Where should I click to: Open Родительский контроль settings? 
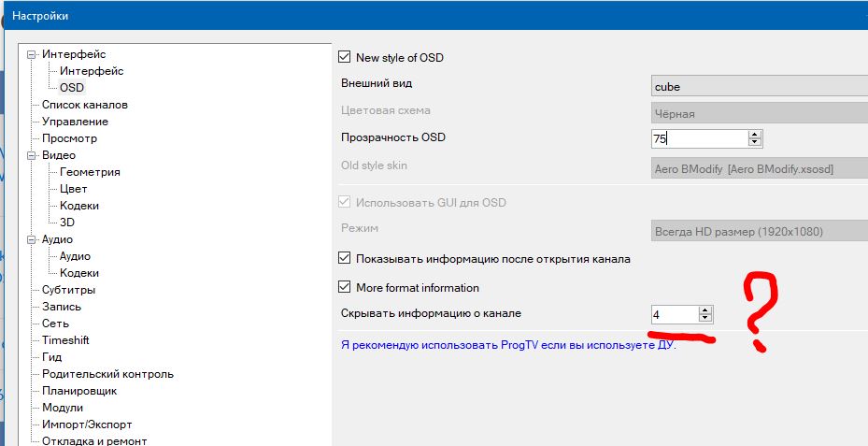pos(107,374)
